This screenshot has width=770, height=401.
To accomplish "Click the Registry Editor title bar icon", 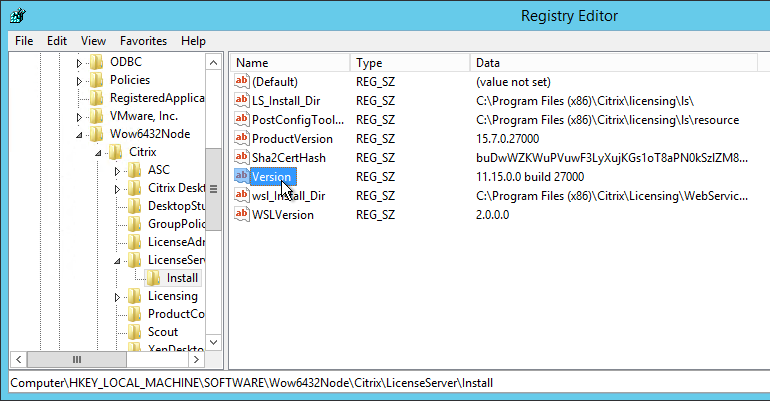I will pyautogui.click(x=17, y=16).
